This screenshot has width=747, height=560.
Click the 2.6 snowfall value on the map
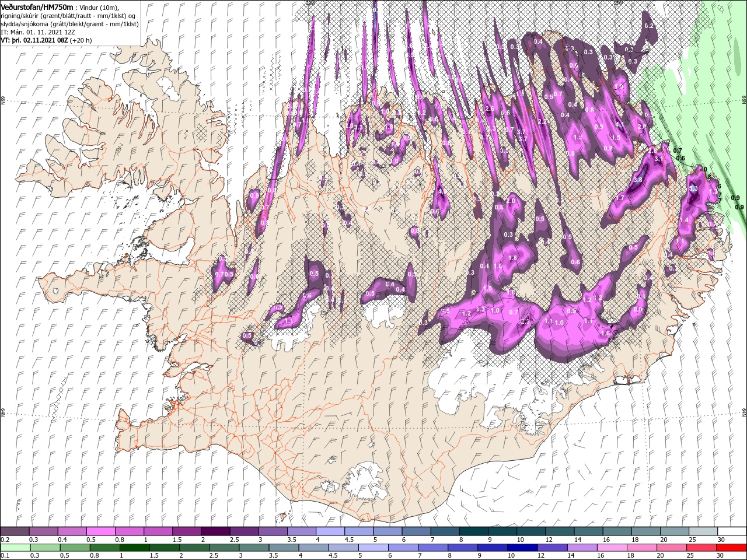(490, 108)
